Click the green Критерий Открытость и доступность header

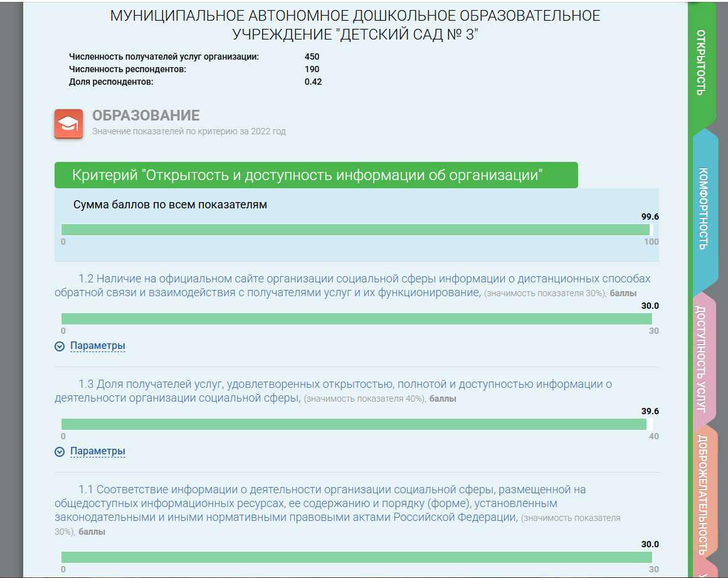(x=316, y=175)
